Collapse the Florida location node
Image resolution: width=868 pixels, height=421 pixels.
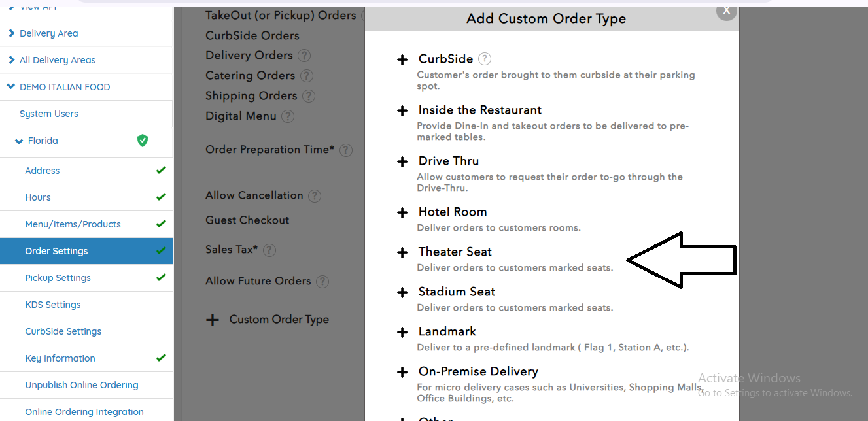click(x=19, y=141)
